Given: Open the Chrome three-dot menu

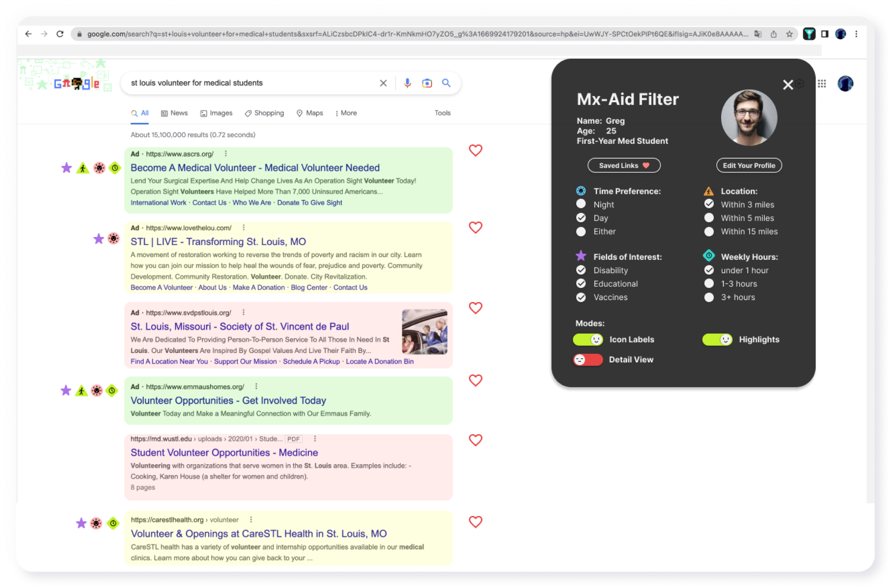Looking at the screenshot, I should point(856,34).
